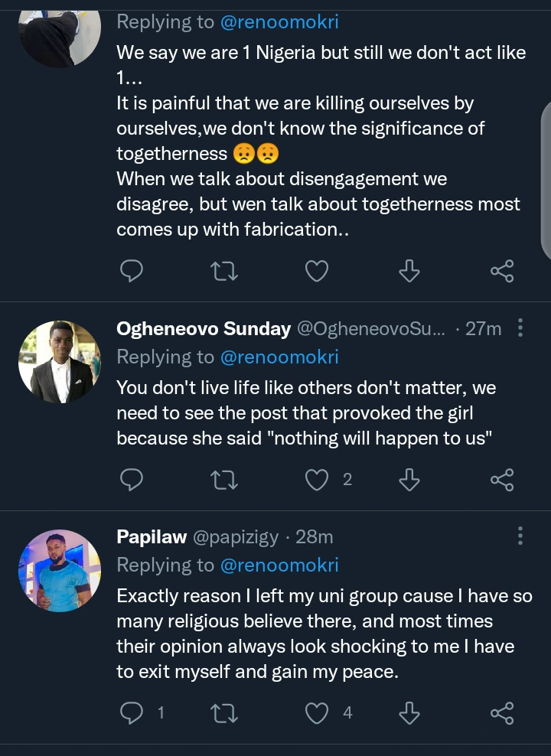Retweet the '1 Nigeria' tweet
The height and width of the screenshot is (756, 551).
click(x=223, y=271)
